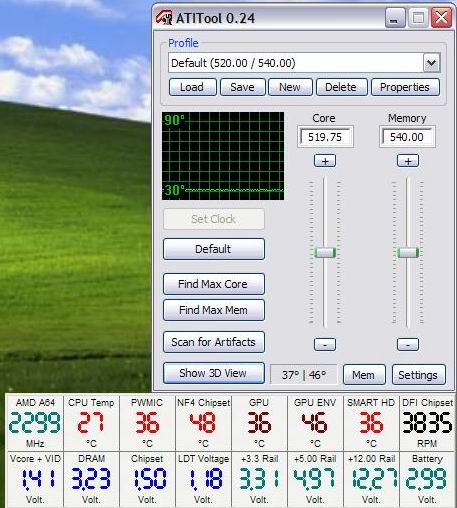Delete the selected profile
Viewport: 457px width, 508px height.
pyautogui.click(x=341, y=87)
